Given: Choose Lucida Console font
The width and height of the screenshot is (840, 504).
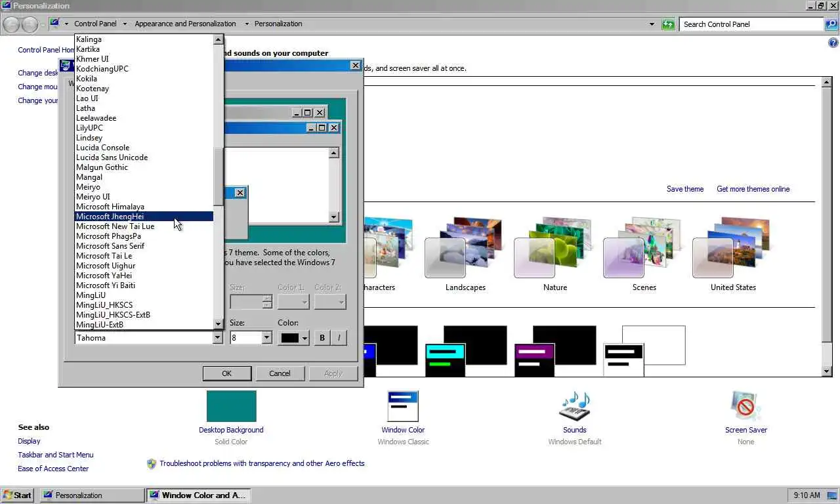Looking at the screenshot, I should pyautogui.click(x=144, y=148).
